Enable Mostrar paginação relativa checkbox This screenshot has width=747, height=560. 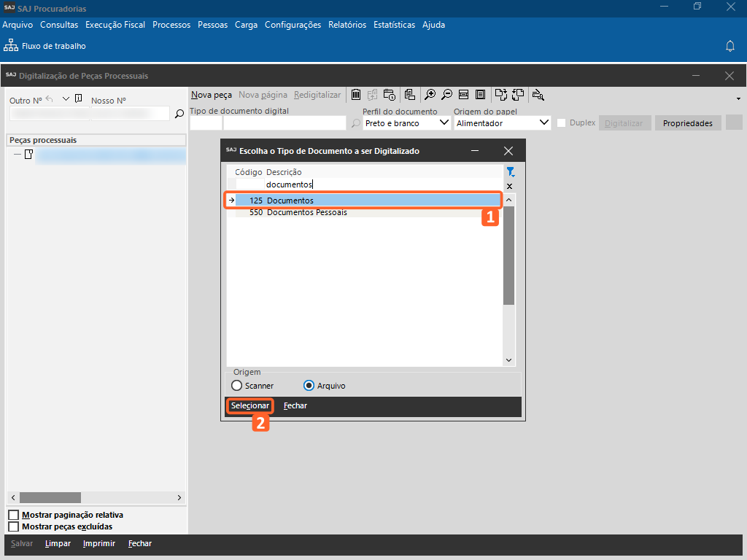(13, 516)
